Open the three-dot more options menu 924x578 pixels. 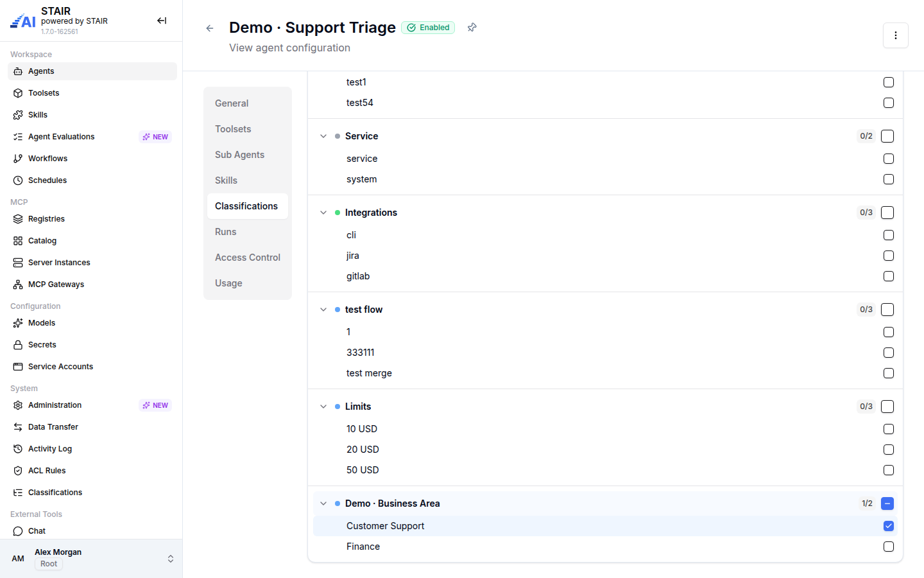pos(896,35)
